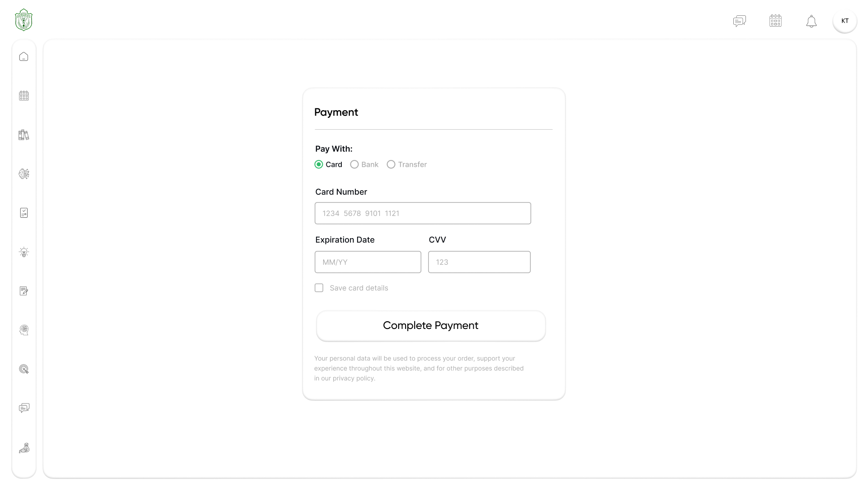Click the Card Number input field
868x488 pixels.
coord(422,213)
